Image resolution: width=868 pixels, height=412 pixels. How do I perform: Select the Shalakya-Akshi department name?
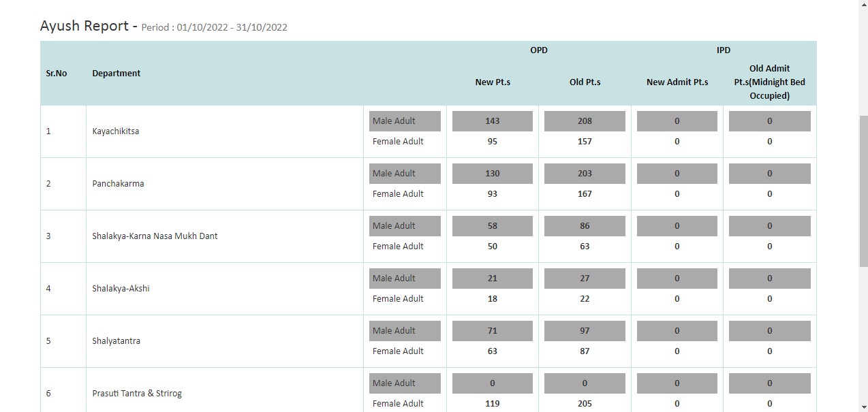click(121, 289)
